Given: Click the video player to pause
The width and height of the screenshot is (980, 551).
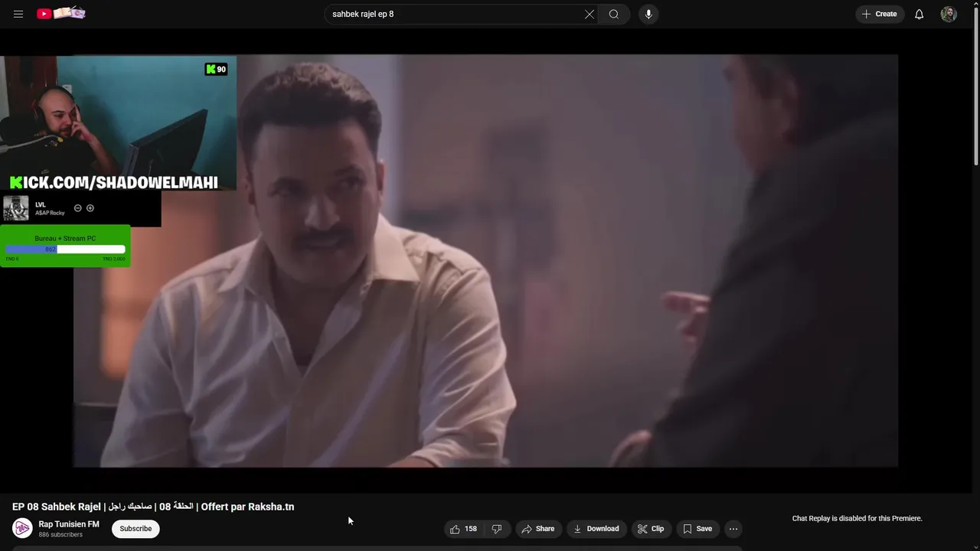Looking at the screenshot, I should click(x=485, y=260).
